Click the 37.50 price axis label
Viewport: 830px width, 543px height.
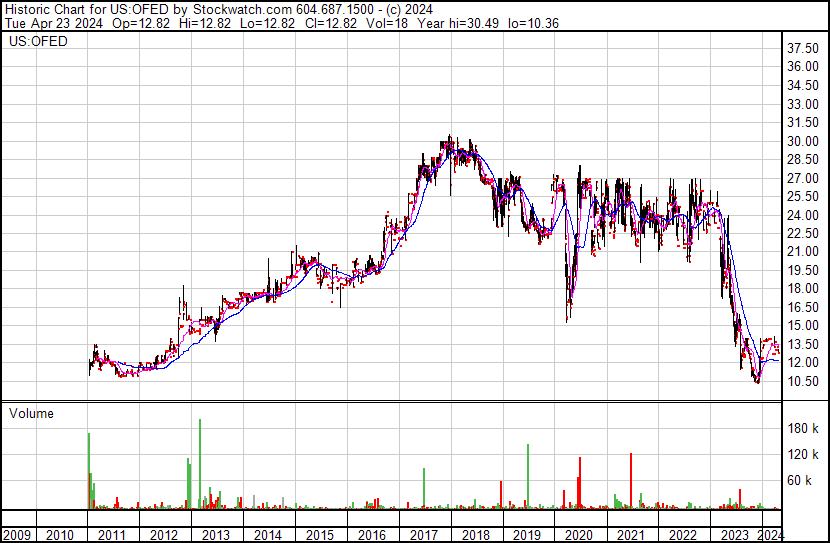point(803,48)
